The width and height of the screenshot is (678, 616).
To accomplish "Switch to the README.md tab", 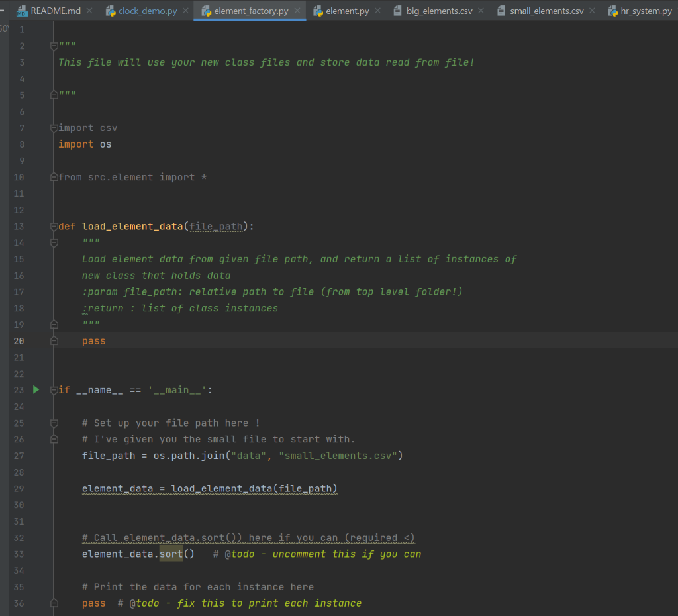I will pos(56,11).
